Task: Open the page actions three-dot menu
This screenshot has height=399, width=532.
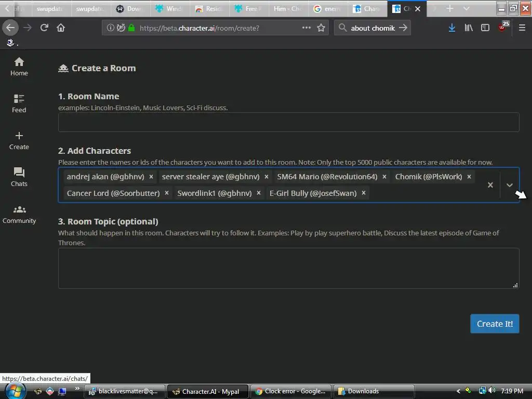Action: (x=307, y=28)
